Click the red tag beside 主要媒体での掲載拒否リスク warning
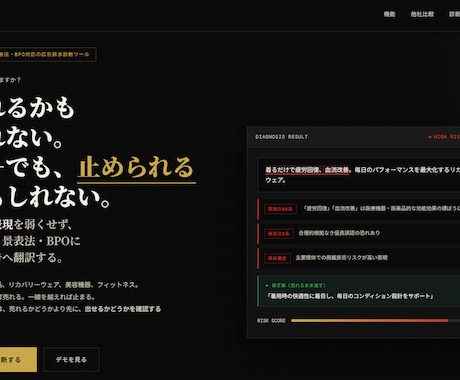460x380 pixels. coord(277,258)
